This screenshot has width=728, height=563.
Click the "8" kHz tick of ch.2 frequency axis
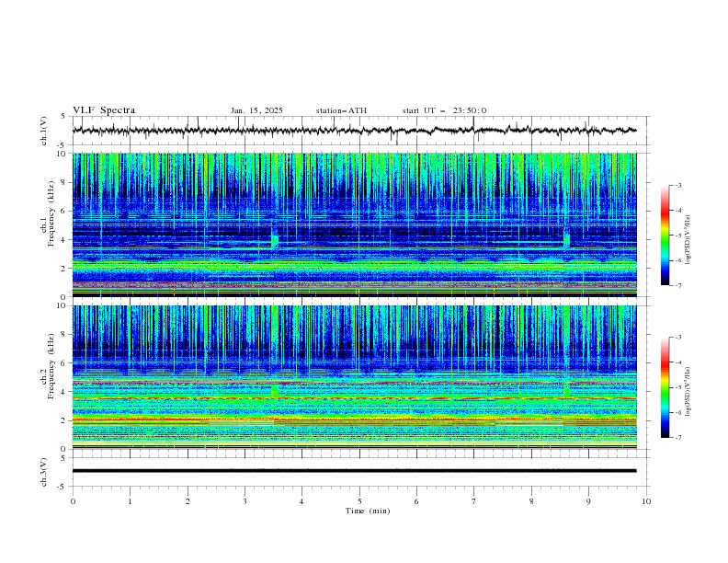pos(64,335)
